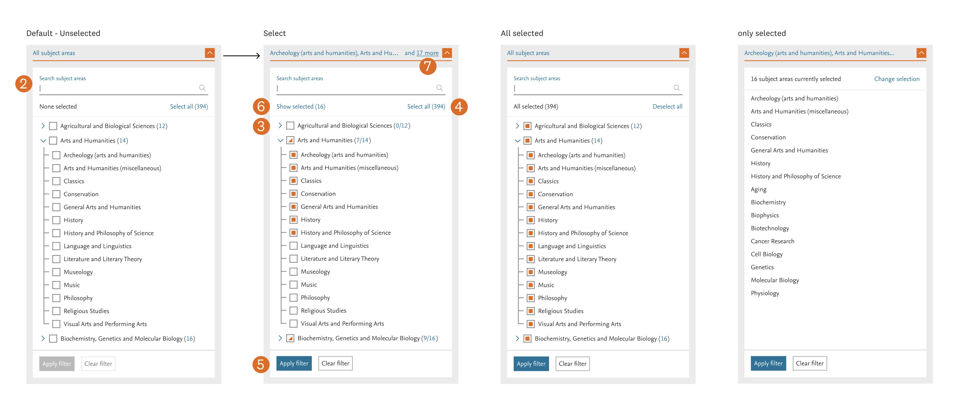Click search magnifier icon in Default panel
This screenshot has height=420, width=980.
[202, 88]
